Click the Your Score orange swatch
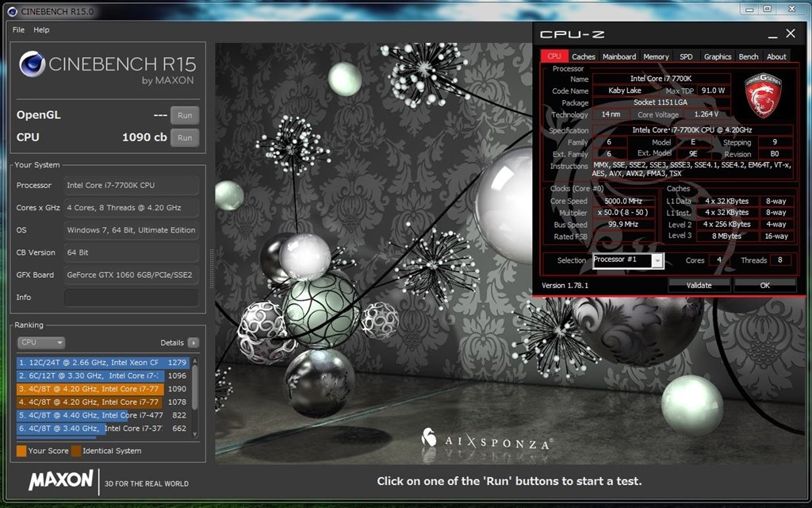812x508 pixels. [21, 451]
